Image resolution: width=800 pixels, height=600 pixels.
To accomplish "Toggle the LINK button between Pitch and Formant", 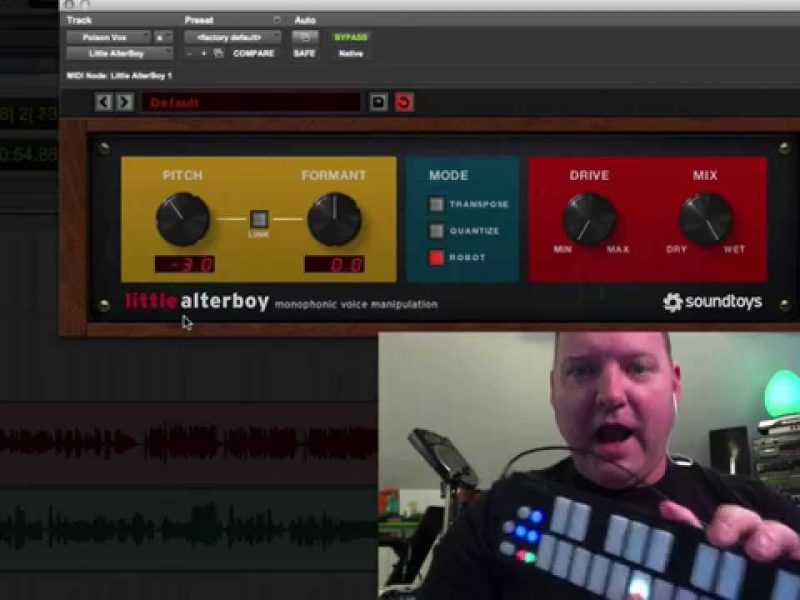I will tap(259, 219).
